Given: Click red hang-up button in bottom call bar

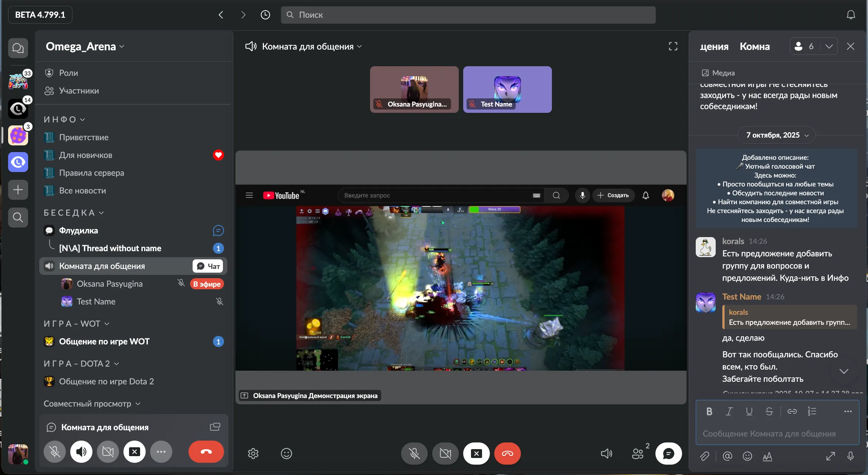Looking at the screenshot, I should click(x=507, y=453).
